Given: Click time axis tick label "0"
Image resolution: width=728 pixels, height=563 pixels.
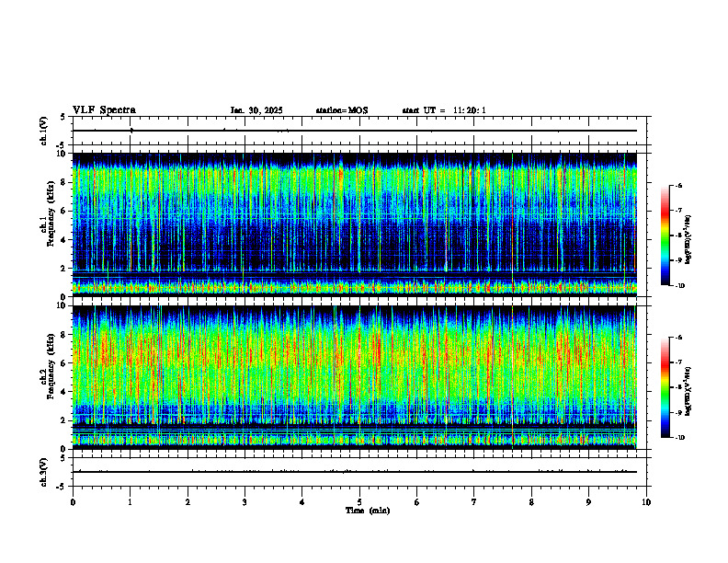Looking at the screenshot, I should point(73,502).
